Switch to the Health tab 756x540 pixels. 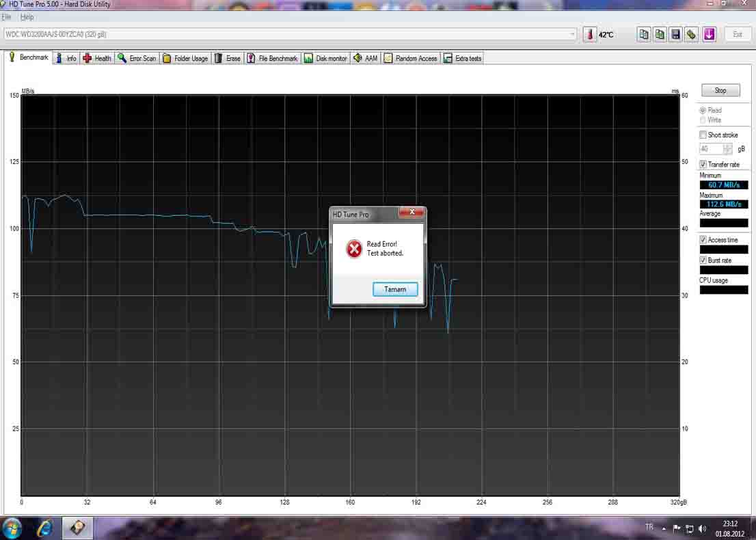(97, 59)
